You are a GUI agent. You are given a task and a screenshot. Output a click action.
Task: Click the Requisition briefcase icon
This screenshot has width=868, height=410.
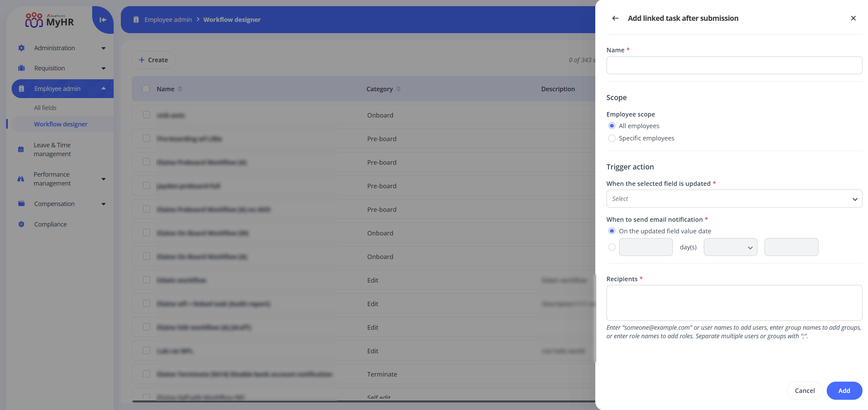tap(22, 68)
